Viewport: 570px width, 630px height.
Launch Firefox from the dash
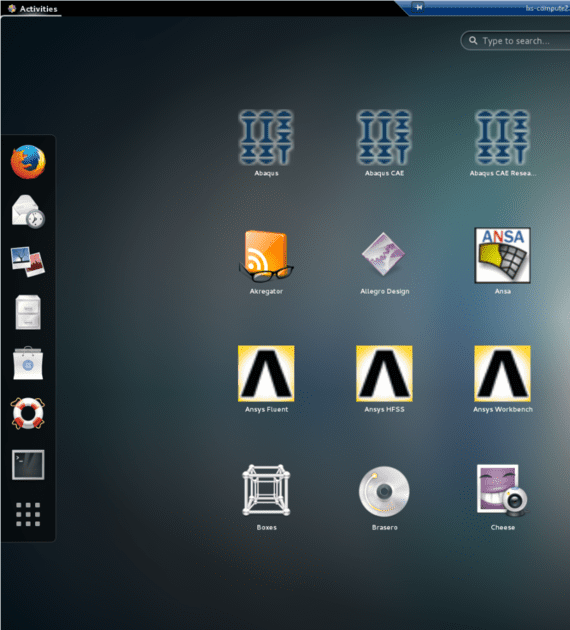point(28,162)
